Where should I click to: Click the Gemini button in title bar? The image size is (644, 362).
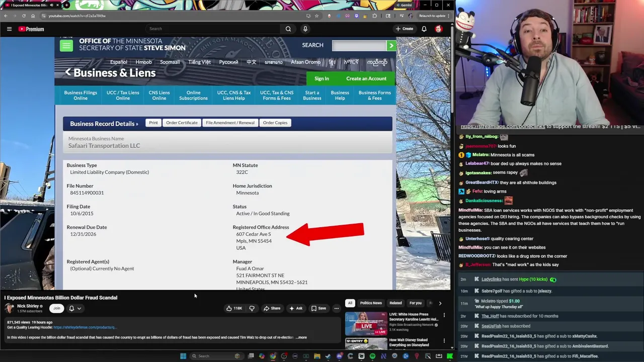(404, 5)
